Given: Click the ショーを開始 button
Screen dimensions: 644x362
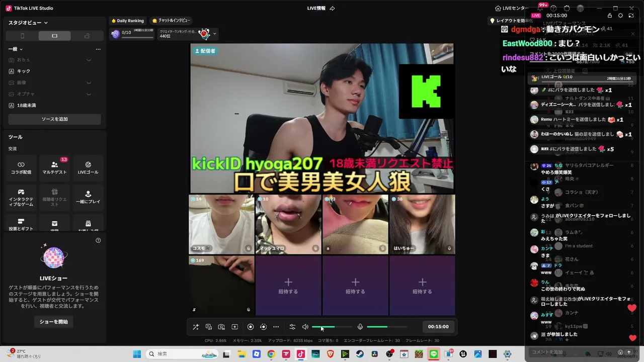Looking at the screenshot, I should click(x=54, y=322).
